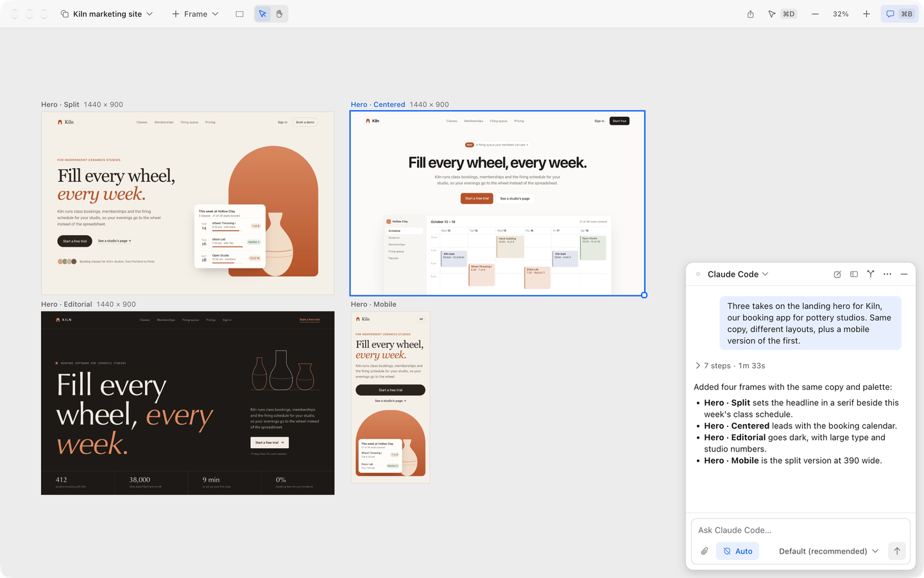The width and height of the screenshot is (924, 578).
Task: Open the three-dot more options menu
Action: coord(887,274)
